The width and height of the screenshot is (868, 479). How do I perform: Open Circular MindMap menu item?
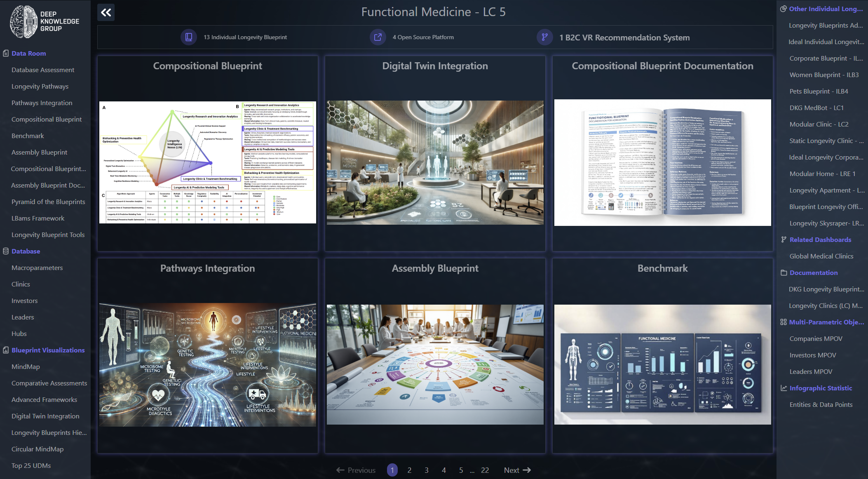point(38,449)
